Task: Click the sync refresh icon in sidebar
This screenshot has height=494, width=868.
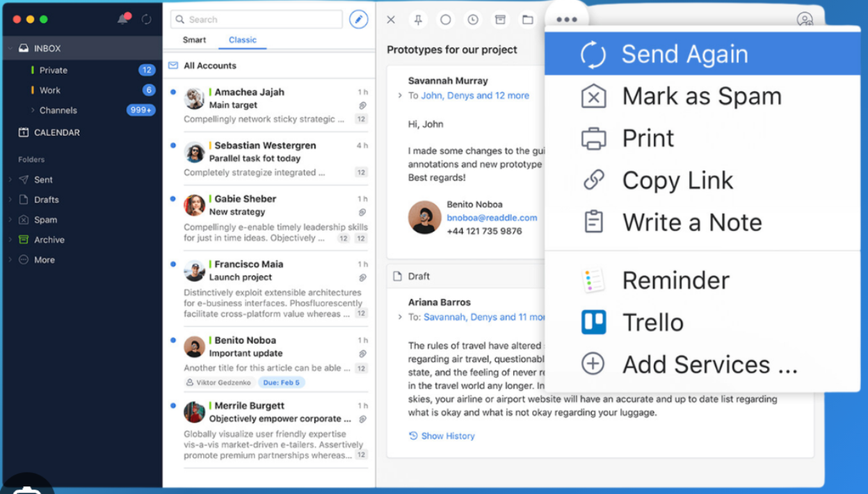Action: (146, 19)
